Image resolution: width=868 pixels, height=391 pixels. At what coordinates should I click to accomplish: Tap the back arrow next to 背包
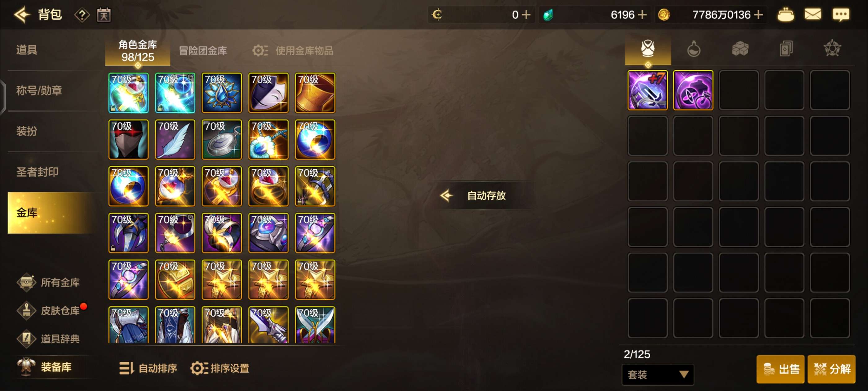(x=22, y=15)
